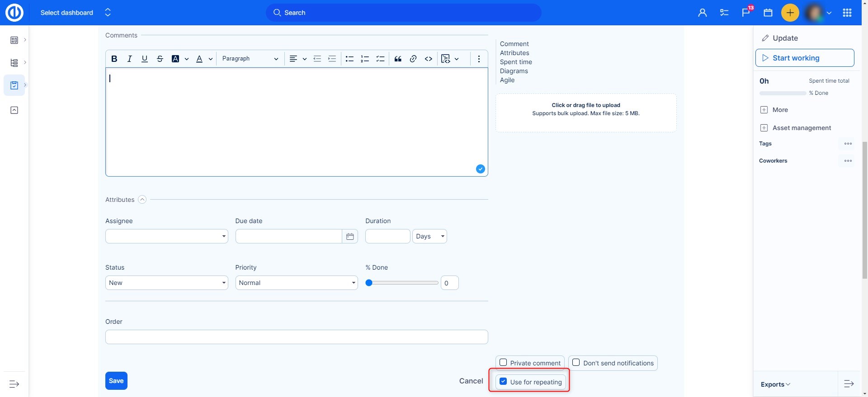
Task: Check Don't send notifications option
Action: 576,363
